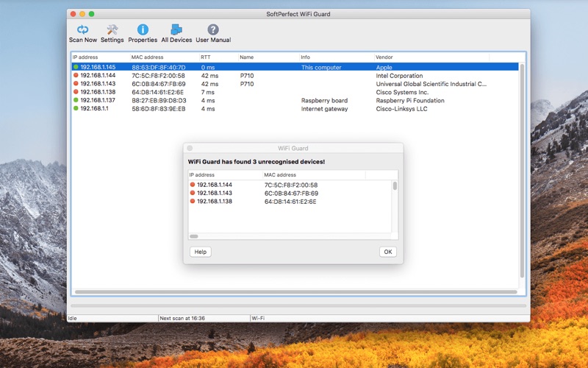Open Settings from the toolbar
This screenshot has height=368, width=588.
pyautogui.click(x=112, y=30)
